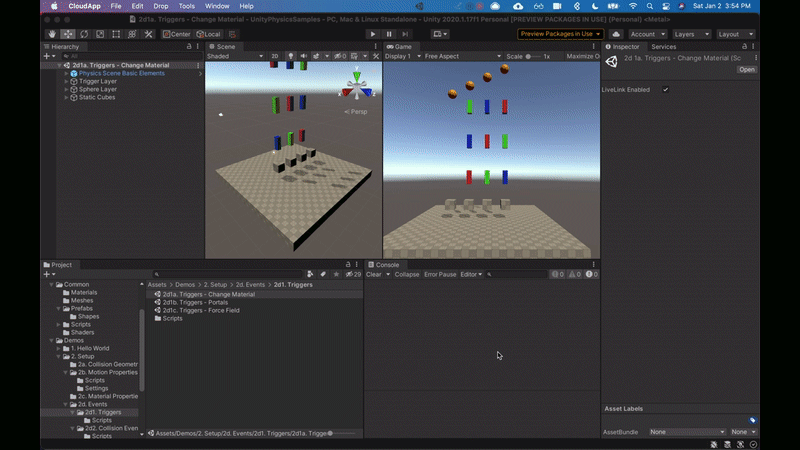This screenshot has width=800, height=450.
Task: Step one frame forward
Action: (x=405, y=34)
